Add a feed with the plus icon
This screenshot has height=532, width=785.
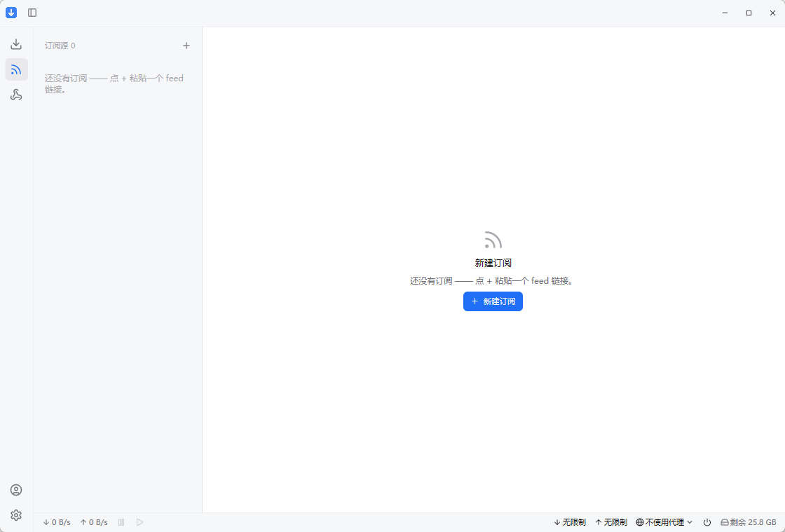pos(186,46)
